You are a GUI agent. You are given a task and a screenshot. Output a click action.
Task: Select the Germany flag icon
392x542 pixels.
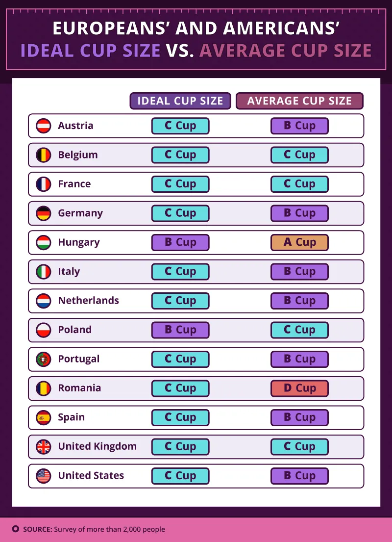pyautogui.click(x=44, y=213)
